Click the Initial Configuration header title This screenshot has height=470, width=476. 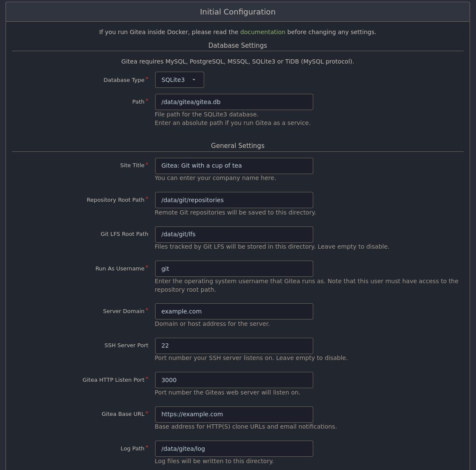[237, 12]
